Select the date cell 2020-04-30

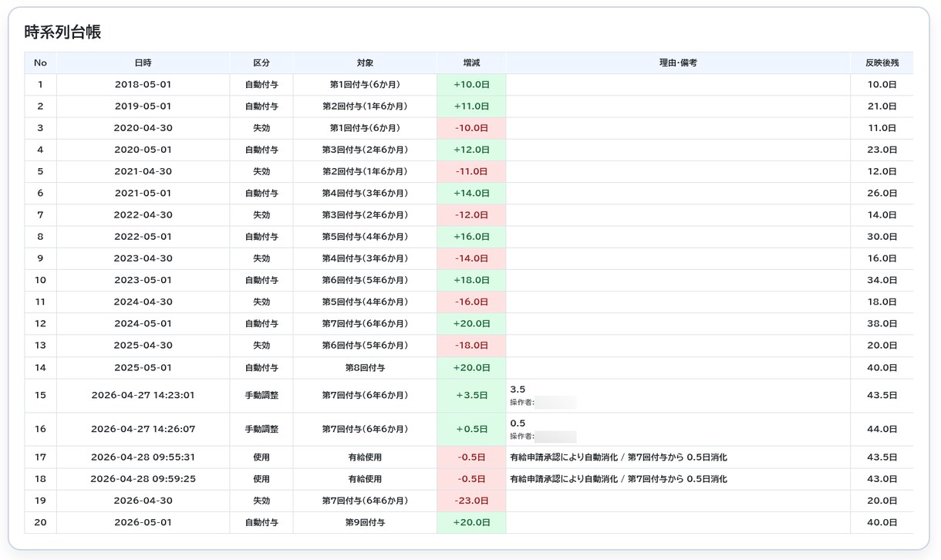[x=143, y=128]
